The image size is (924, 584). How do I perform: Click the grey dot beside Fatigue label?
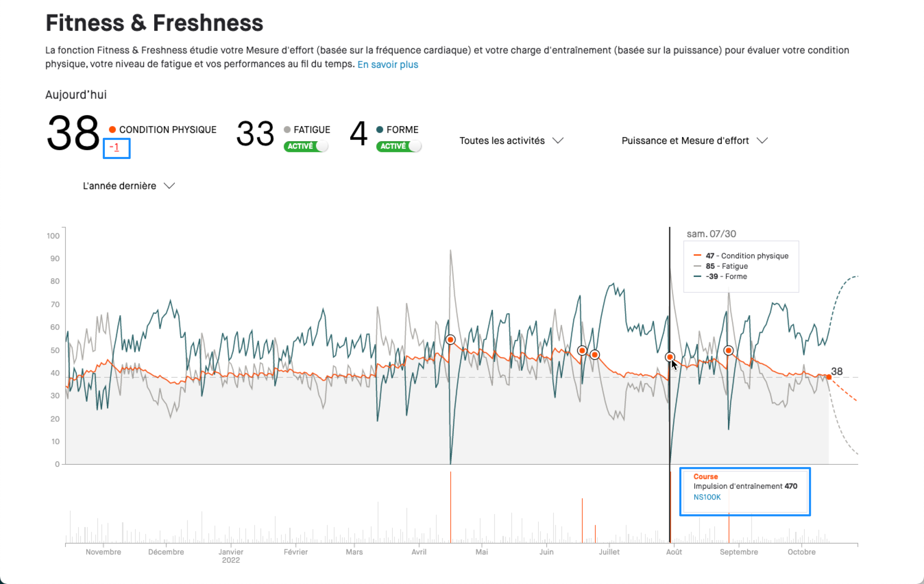tap(287, 130)
